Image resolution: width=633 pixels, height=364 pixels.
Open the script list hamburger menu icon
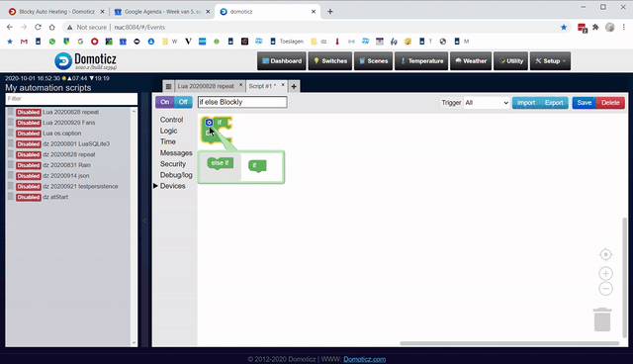168,86
